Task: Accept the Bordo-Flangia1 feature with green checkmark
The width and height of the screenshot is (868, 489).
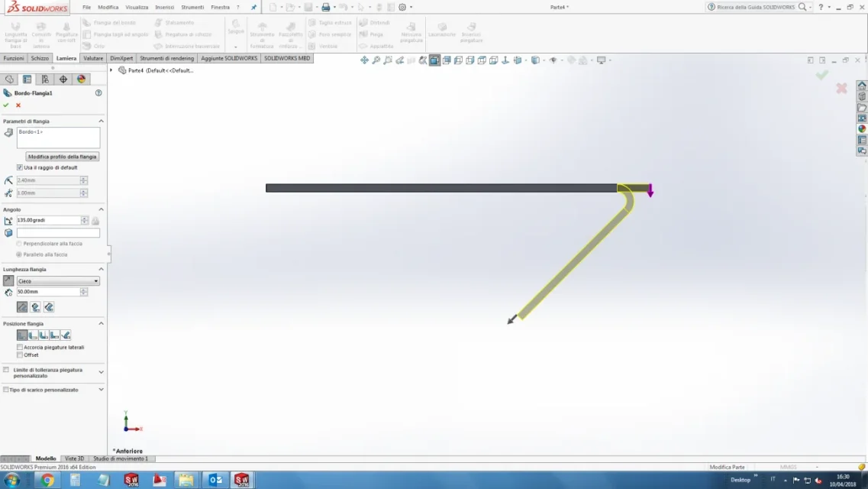Action: pyautogui.click(x=6, y=105)
